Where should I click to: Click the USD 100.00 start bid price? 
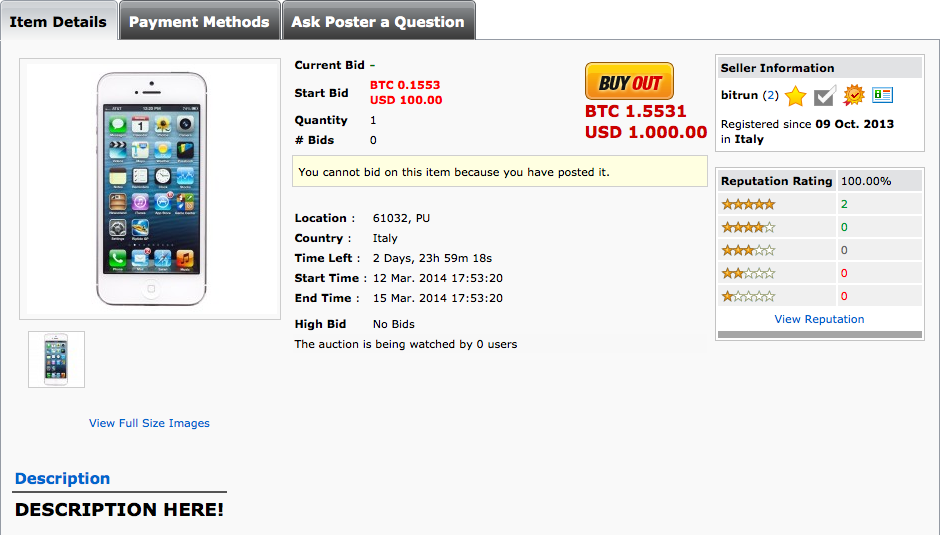(x=406, y=100)
